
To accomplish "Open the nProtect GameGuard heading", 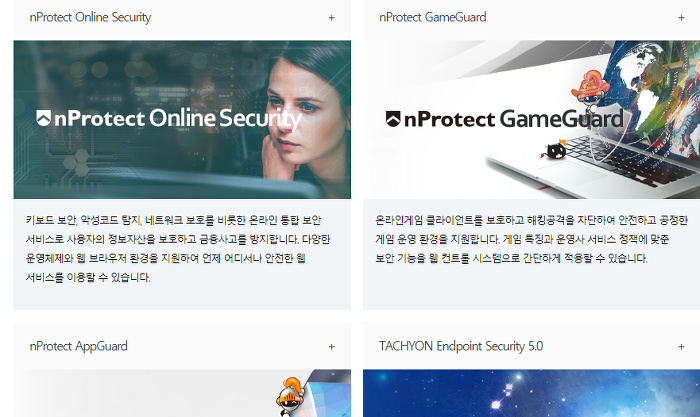I will pos(433,17).
